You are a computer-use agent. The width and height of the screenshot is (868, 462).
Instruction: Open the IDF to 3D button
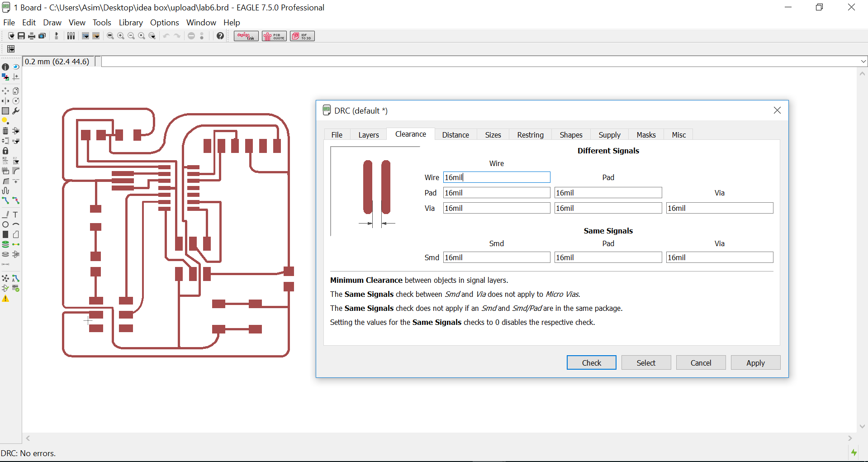[x=302, y=36]
